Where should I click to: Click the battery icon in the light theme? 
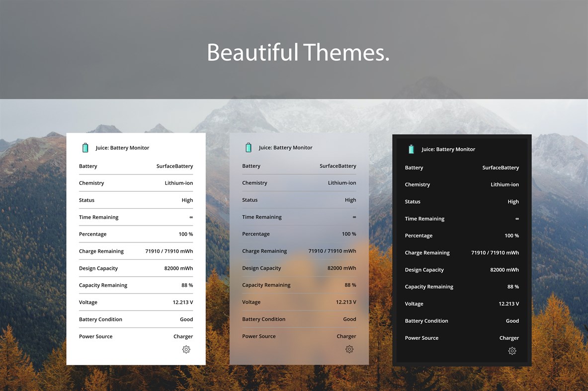[85, 147]
